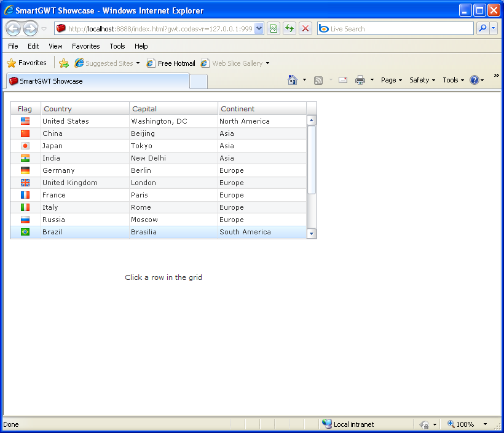Select the Tokyo capital cell
Screen dimensions: 504x433
click(x=174, y=146)
